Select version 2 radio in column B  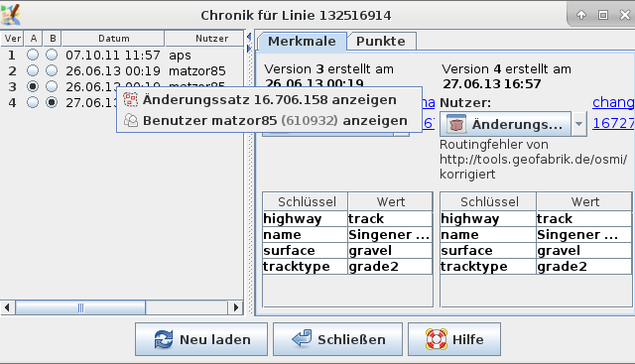pos(52,70)
